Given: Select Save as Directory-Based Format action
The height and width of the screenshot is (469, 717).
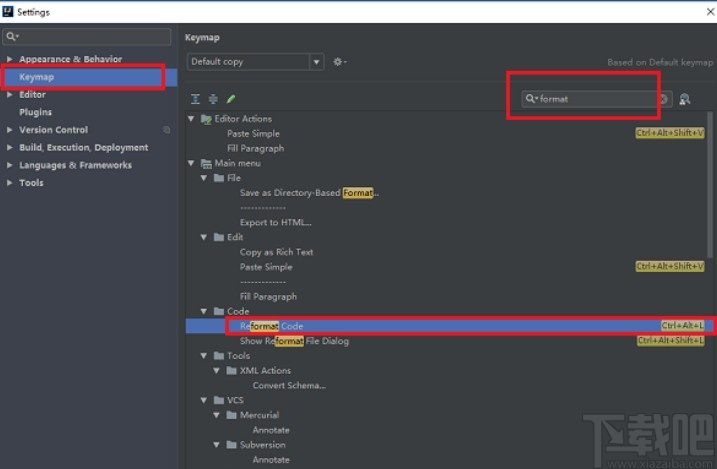Looking at the screenshot, I should (x=309, y=193).
